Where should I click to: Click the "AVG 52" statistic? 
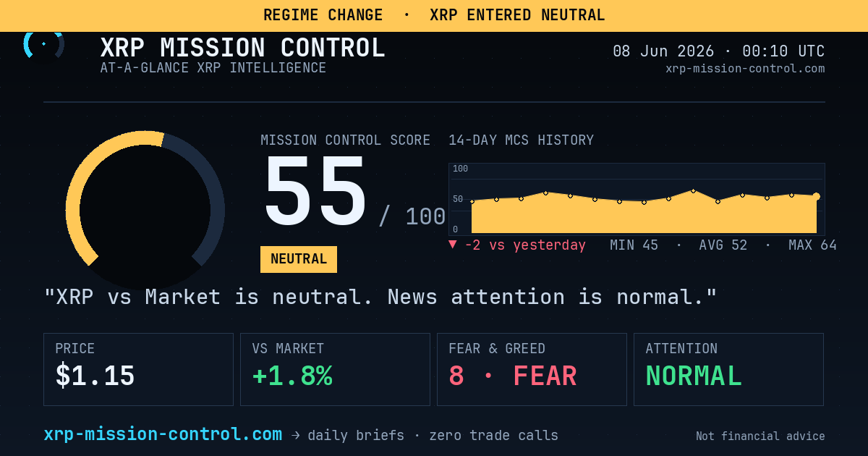point(723,245)
